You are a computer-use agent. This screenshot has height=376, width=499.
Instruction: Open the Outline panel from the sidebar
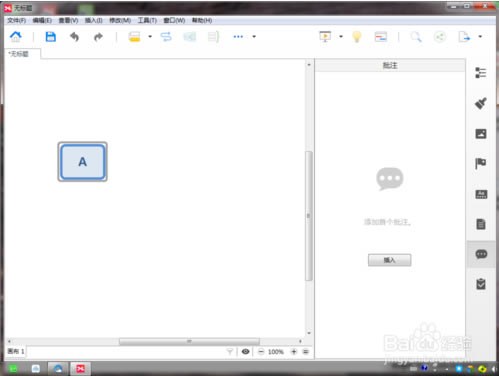(481, 73)
